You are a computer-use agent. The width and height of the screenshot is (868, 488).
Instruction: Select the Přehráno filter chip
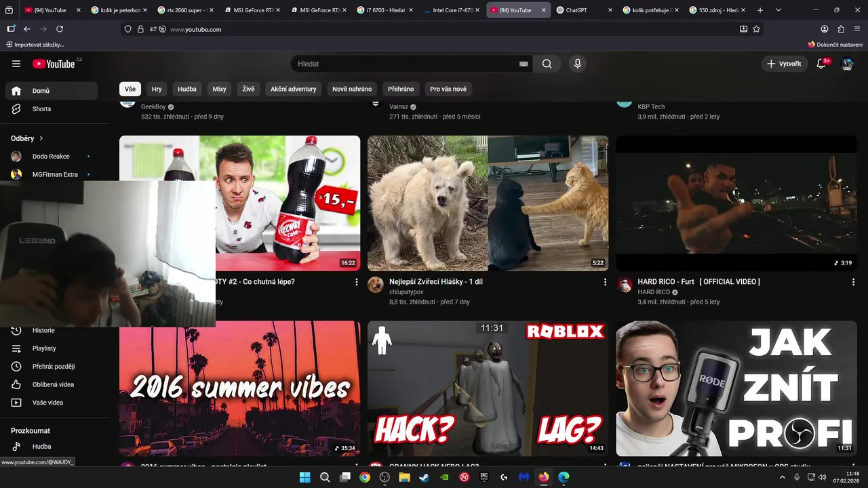click(x=401, y=89)
